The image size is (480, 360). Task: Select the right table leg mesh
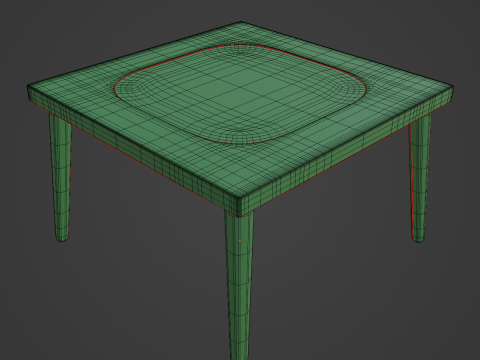point(420,178)
